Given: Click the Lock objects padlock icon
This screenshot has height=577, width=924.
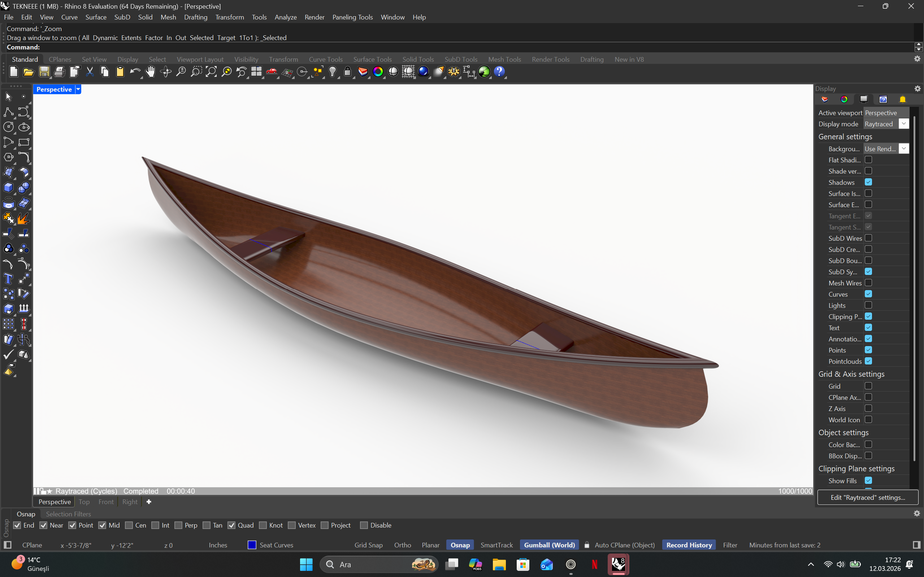Looking at the screenshot, I should 347,72.
